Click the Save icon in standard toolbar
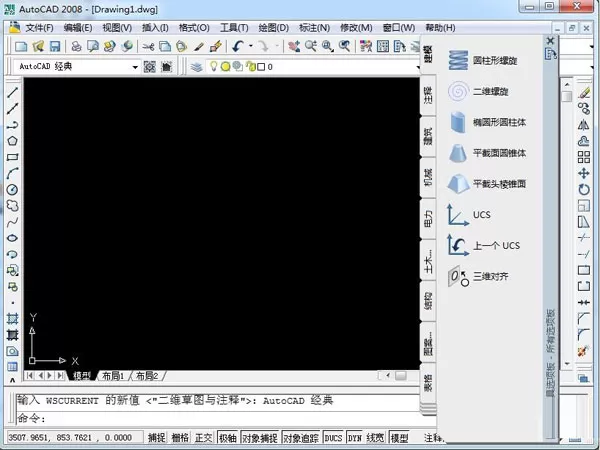 [55, 46]
